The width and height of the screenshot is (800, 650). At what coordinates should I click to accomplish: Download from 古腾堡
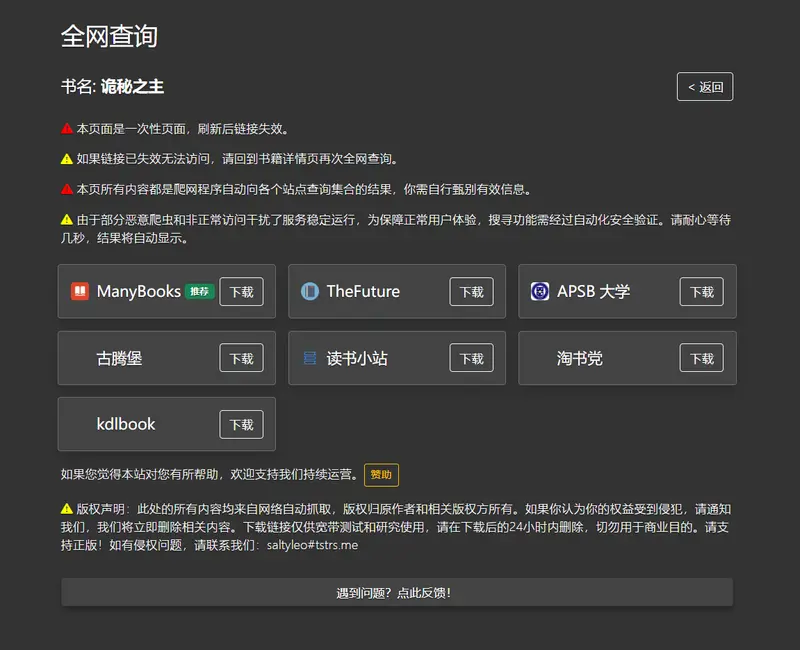point(241,358)
